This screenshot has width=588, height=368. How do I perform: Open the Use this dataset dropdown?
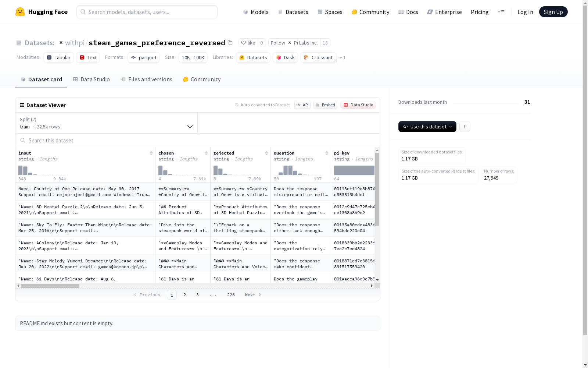(x=427, y=127)
